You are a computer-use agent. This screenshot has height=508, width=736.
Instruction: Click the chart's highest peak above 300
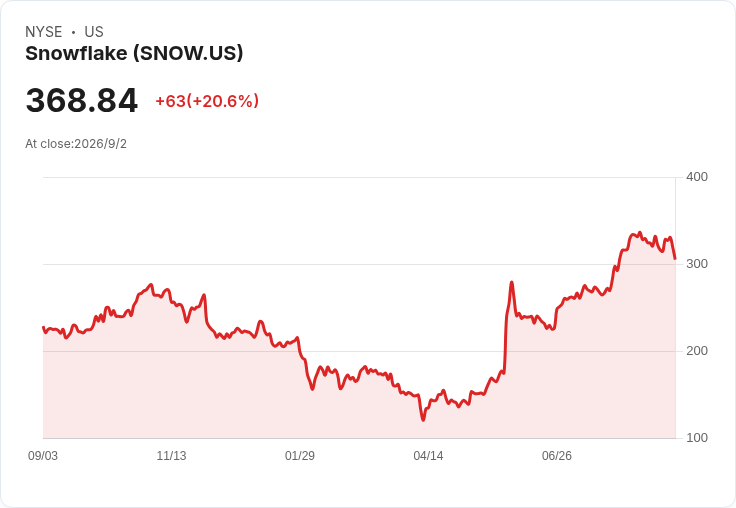[639, 232]
